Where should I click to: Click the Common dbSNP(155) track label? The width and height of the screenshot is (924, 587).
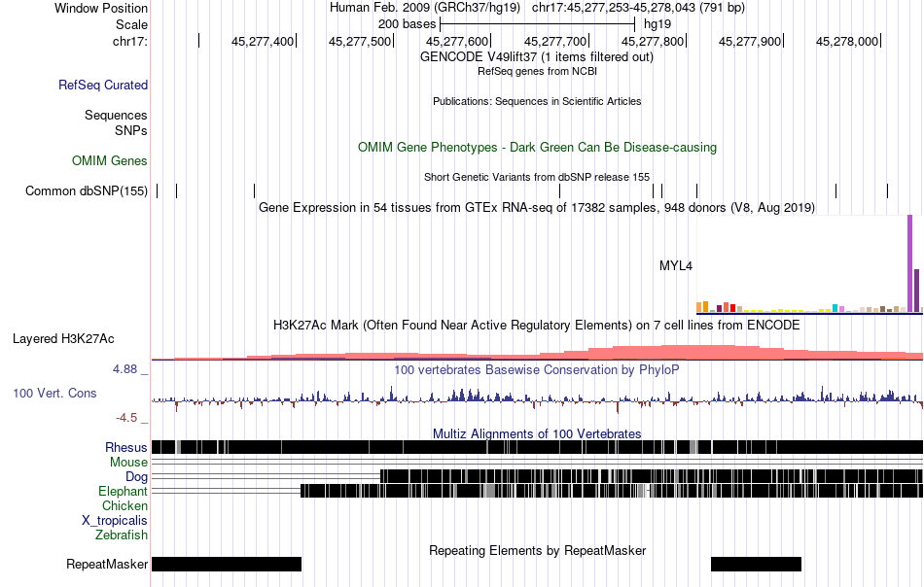click(x=87, y=190)
